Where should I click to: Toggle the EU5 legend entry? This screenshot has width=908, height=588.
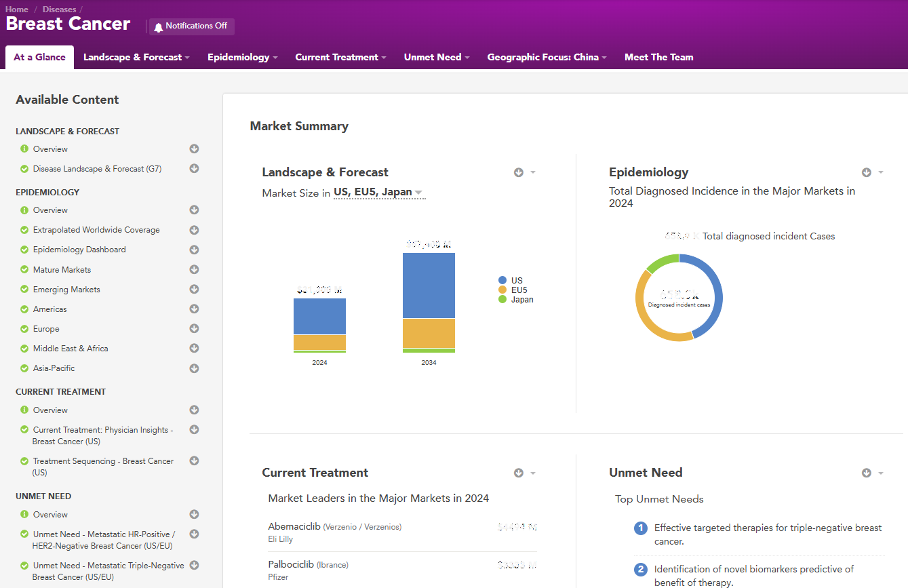[513, 290]
